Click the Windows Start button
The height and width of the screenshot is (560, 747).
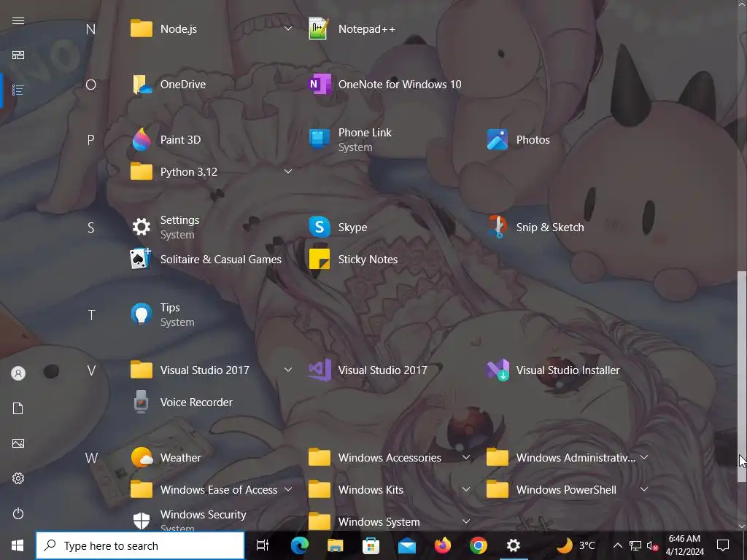(18, 545)
